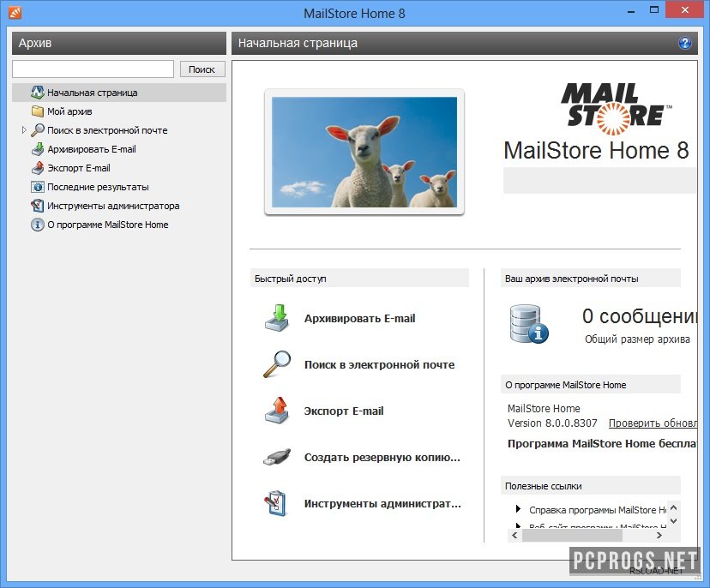Click the Проверить обновления link

[652, 423]
